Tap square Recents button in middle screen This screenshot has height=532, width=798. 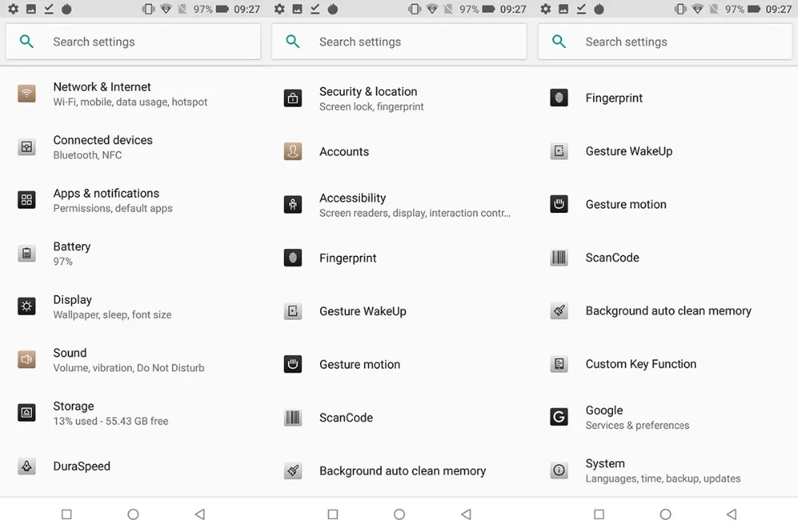pos(333,514)
